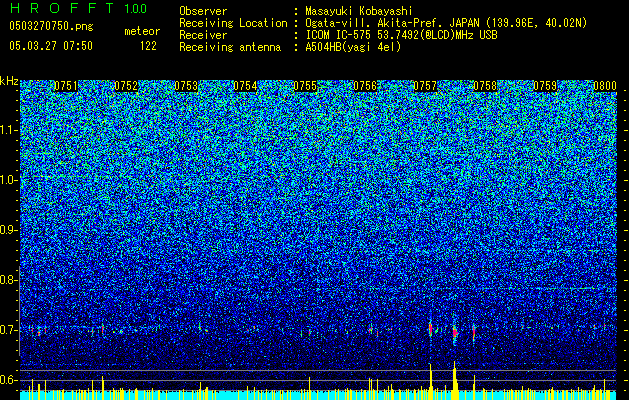
Task: Click the Ogata-vill. Akita-Pref. JAPAN location text
Action: 446,23
